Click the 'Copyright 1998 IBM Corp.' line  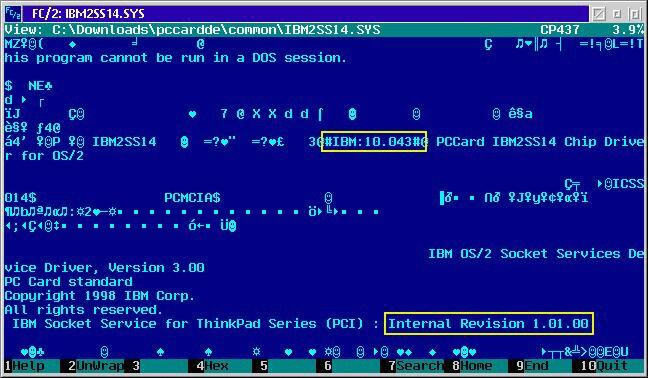[x=99, y=296]
